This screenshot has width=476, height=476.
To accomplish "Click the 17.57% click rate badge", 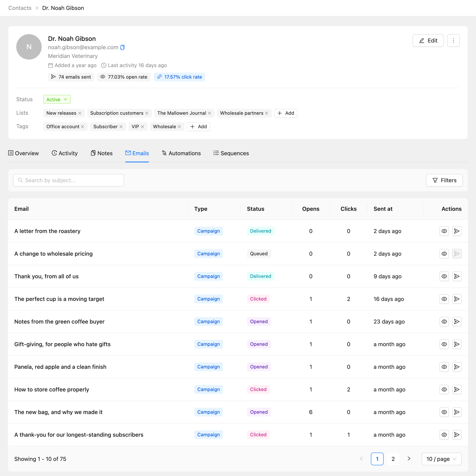I will click(179, 77).
